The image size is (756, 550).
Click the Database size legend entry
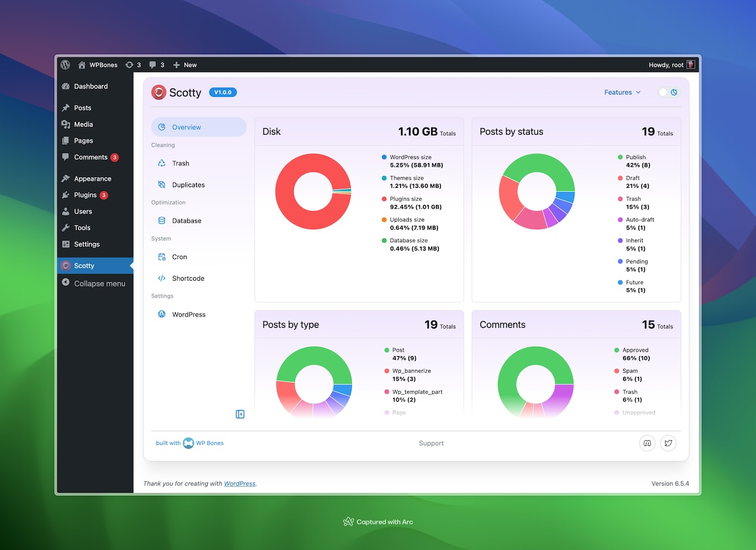coord(411,245)
